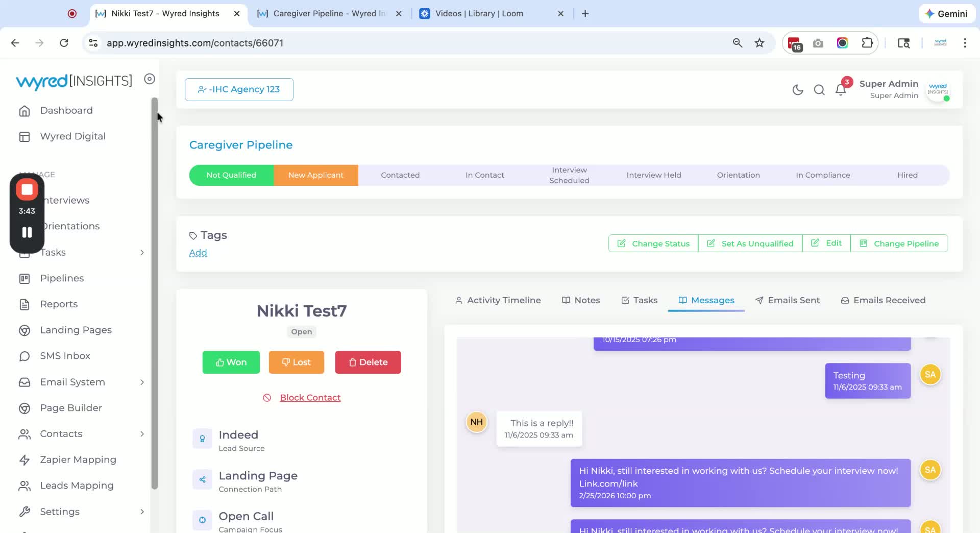This screenshot has height=533, width=980.
Task: Click the Delete contact trash button
Action: 368,362
